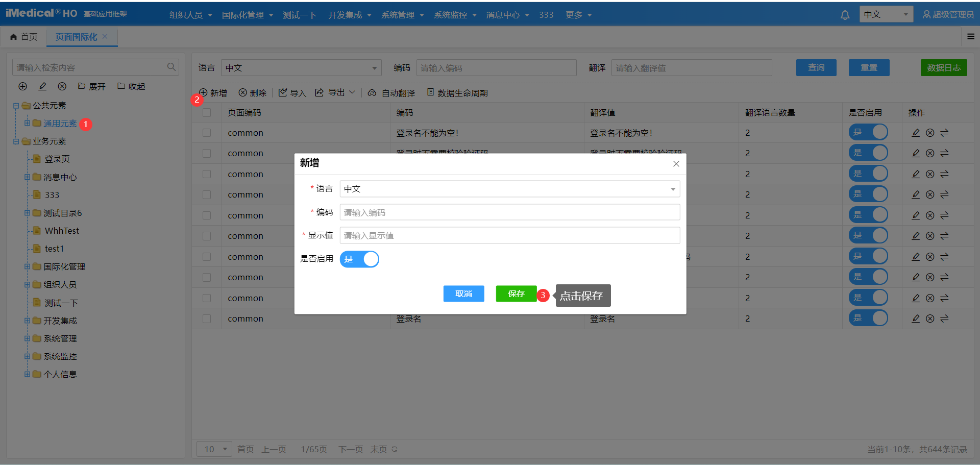Open the 导出 dropdown arrow
Image resolution: width=980 pixels, height=465 pixels.
(x=352, y=92)
